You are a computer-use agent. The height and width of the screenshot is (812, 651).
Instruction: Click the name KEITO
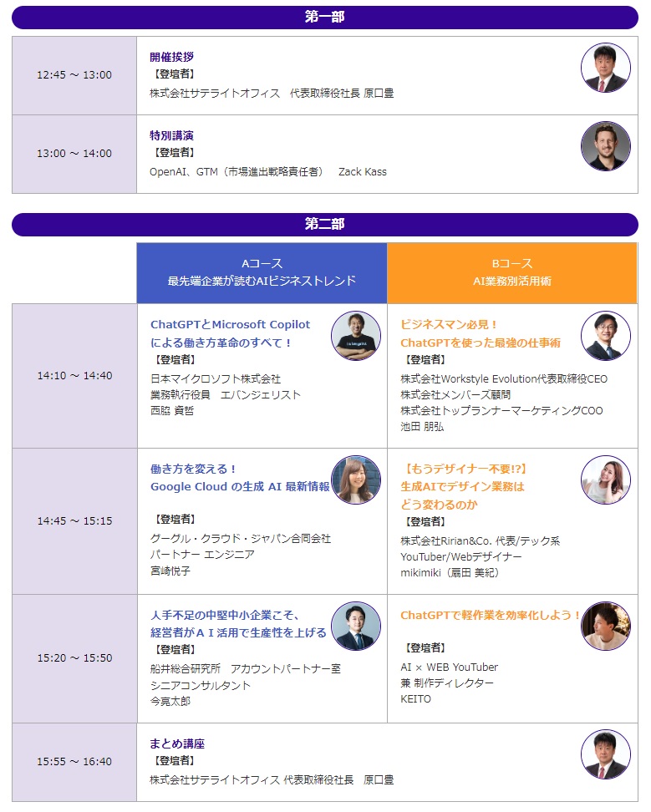coord(415,699)
